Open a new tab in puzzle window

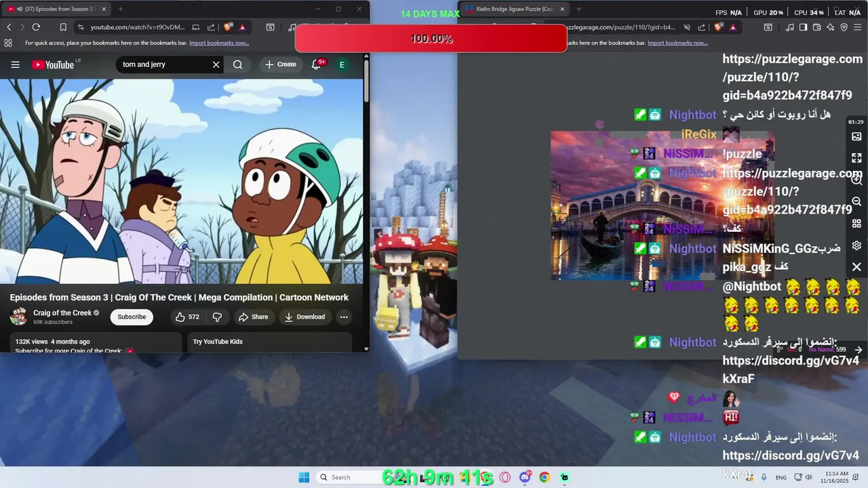(578, 9)
